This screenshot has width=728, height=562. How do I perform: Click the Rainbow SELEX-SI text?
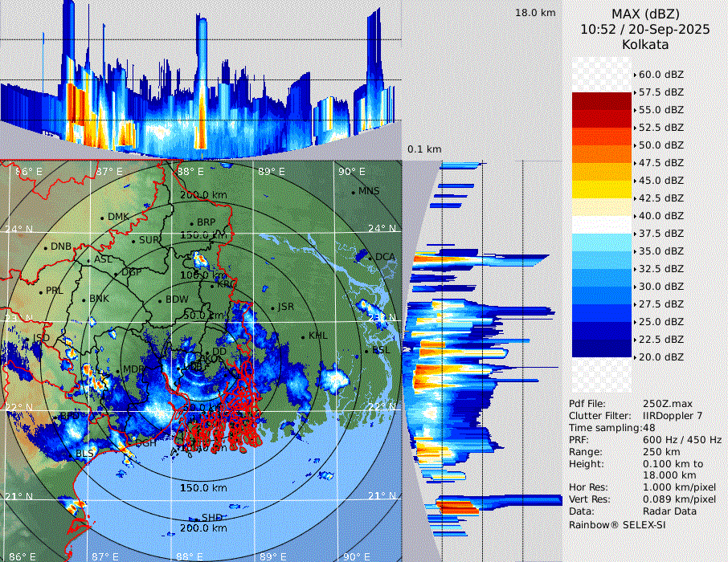pyautogui.click(x=617, y=525)
